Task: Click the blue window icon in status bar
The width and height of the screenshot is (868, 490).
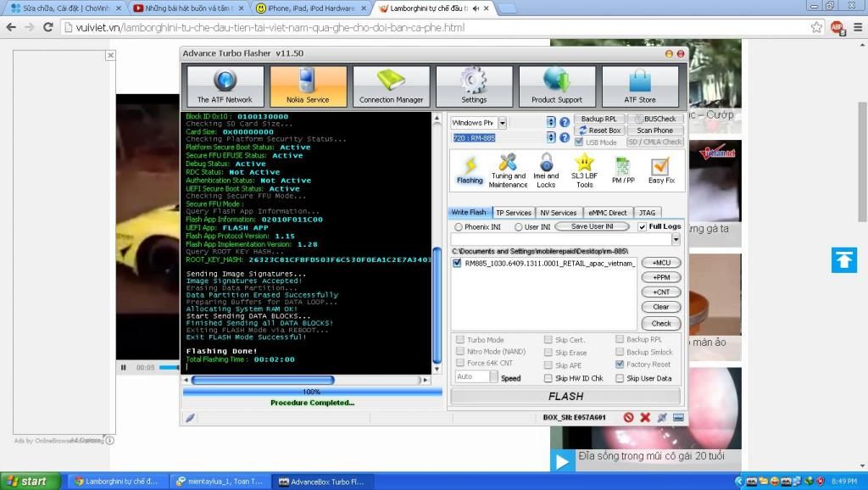Action: pos(678,417)
